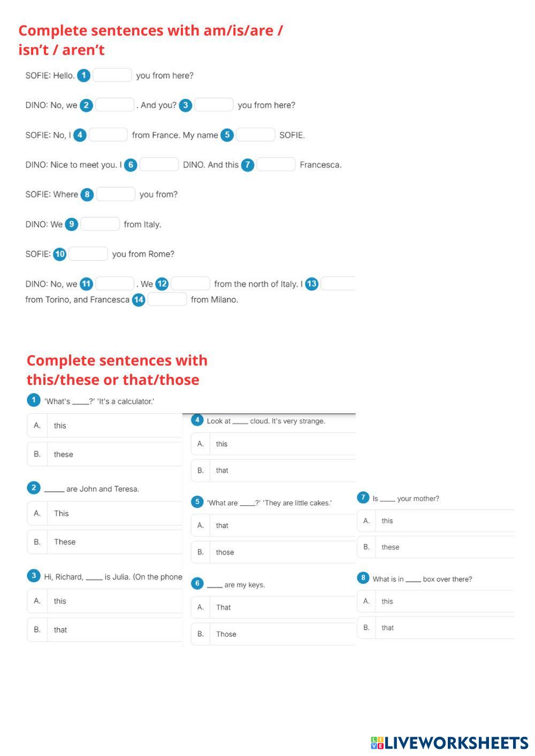Click blank 8 after 'Where'
The image size is (535, 756).
point(116,194)
